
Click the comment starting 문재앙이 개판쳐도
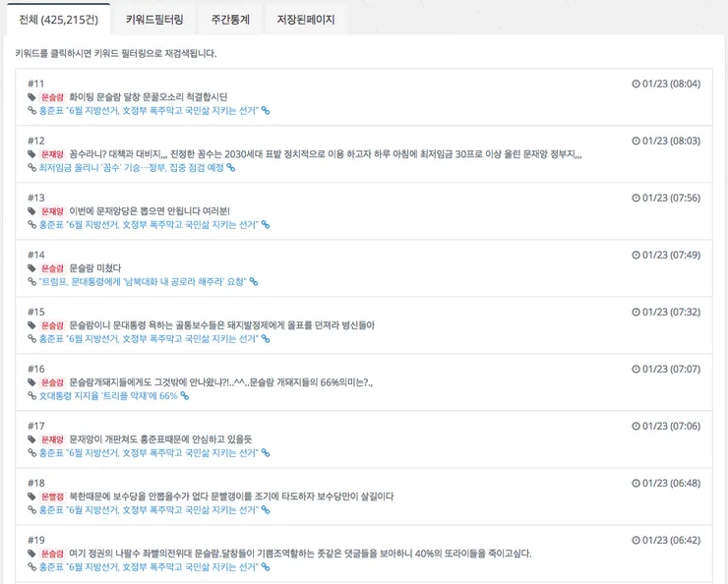pos(160,439)
